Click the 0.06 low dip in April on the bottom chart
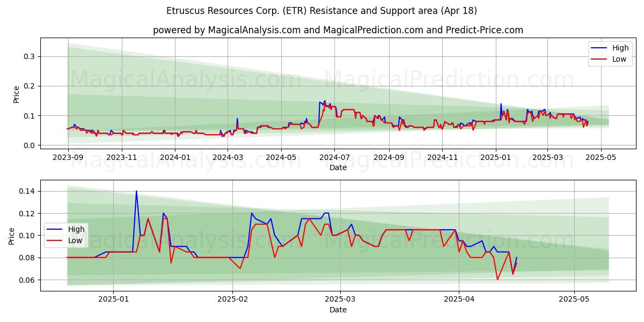Screen dimensions: 644x322 click(x=497, y=279)
